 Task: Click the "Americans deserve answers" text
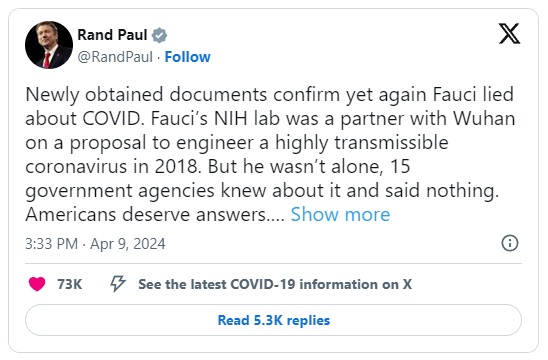tap(155, 214)
